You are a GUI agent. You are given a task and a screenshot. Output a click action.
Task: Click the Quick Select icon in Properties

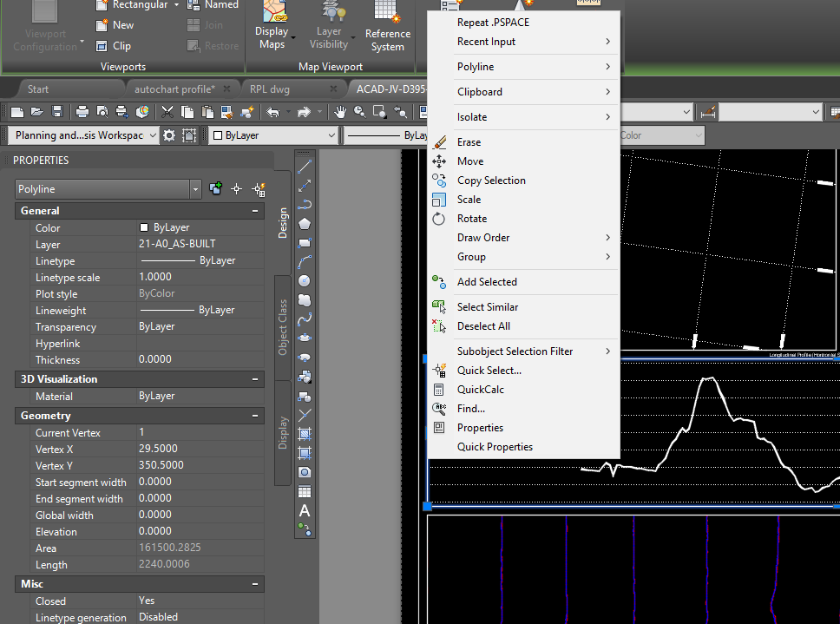[258, 189]
